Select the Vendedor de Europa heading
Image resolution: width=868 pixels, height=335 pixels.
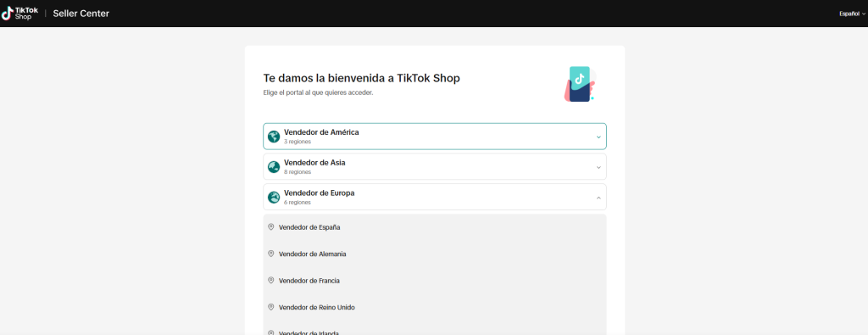pos(319,193)
